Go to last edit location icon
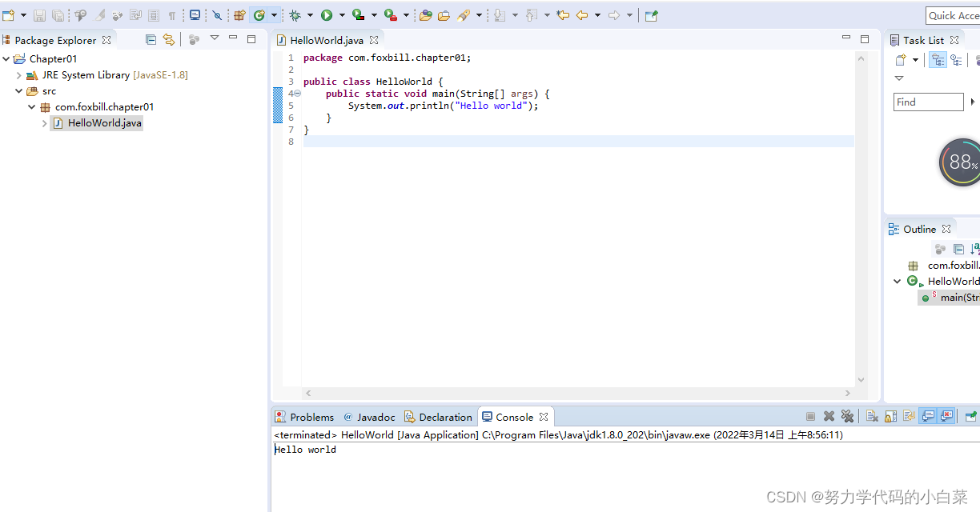Image resolution: width=980 pixels, height=512 pixels. 563,15
